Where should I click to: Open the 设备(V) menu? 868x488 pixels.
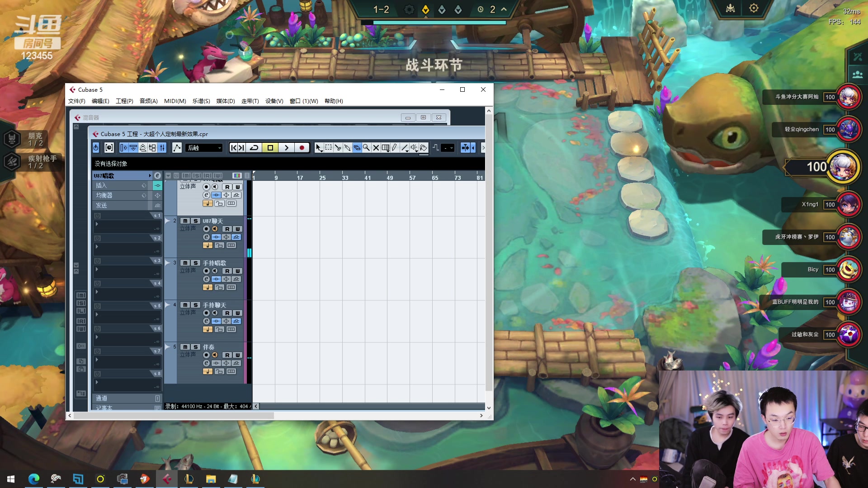274,101
